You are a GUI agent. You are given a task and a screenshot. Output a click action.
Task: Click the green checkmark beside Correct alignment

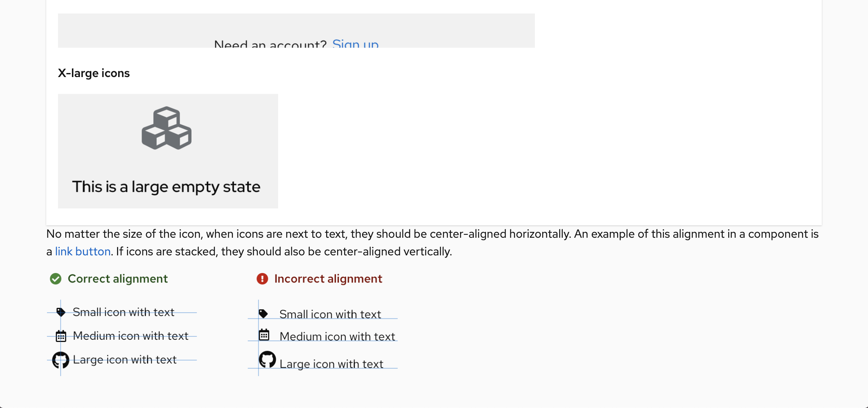point(55,279)
